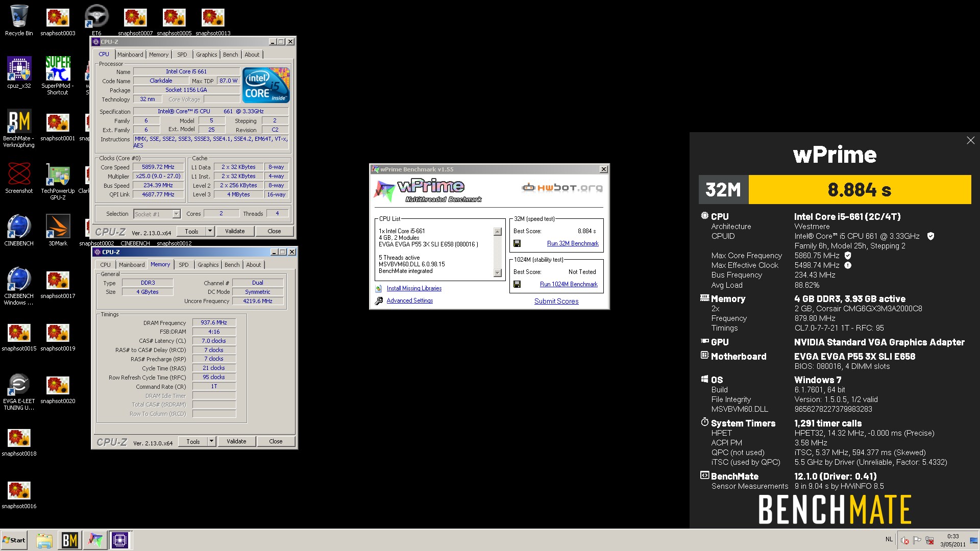This screenshot has height=551, width=980.
Task: Click the HWBOT.org logo in wPrime
Action: (x=562, y=188)
